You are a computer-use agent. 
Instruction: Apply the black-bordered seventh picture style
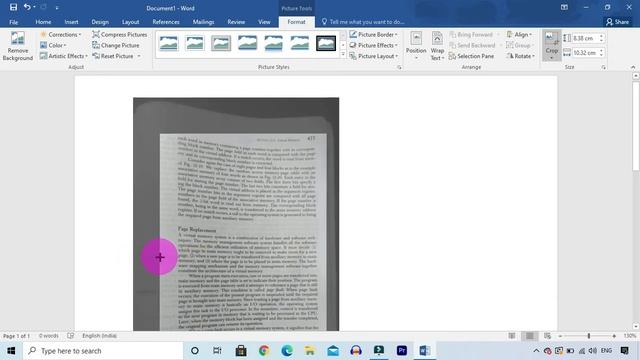[x=326, y=43]
